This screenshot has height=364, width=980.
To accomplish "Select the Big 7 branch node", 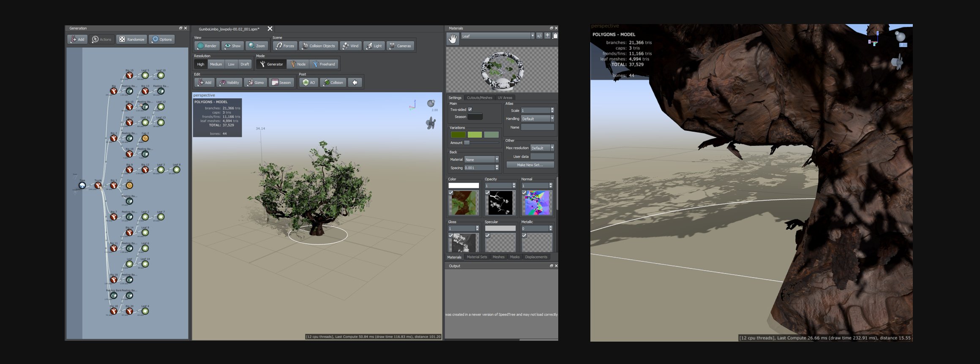I will point(114,217).
